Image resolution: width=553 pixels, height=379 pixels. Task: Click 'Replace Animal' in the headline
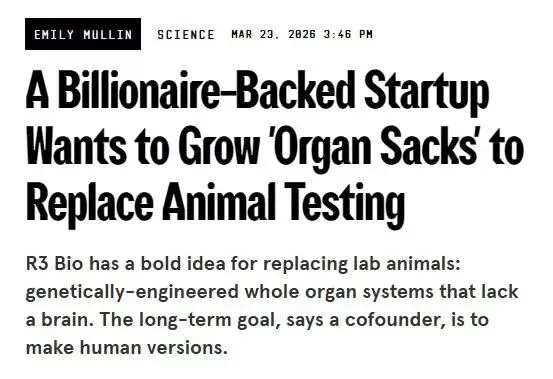[150, 202]
